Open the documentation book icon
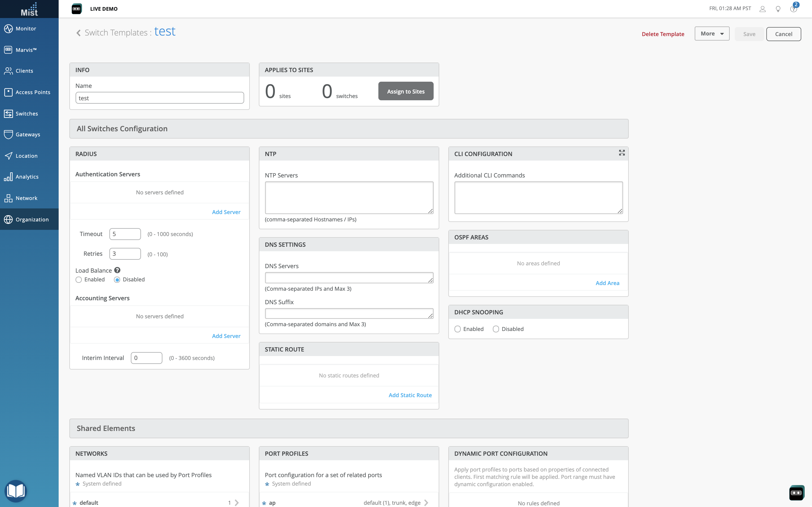812x507 pixels. tap(16, 491)
